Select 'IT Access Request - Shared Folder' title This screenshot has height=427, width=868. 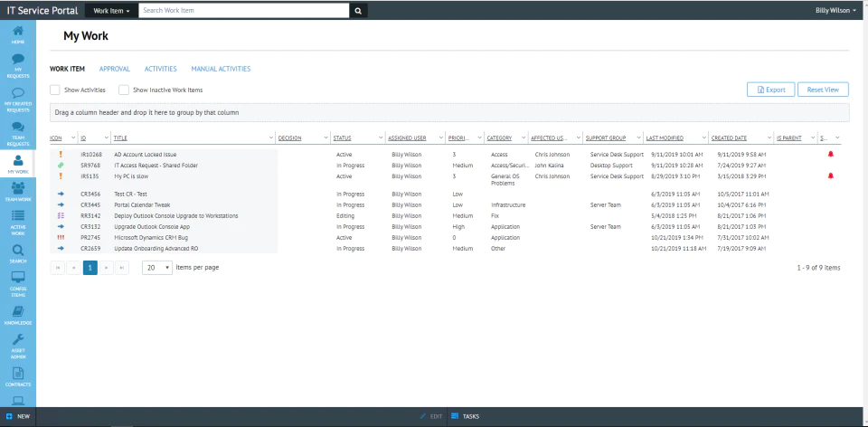156,166
